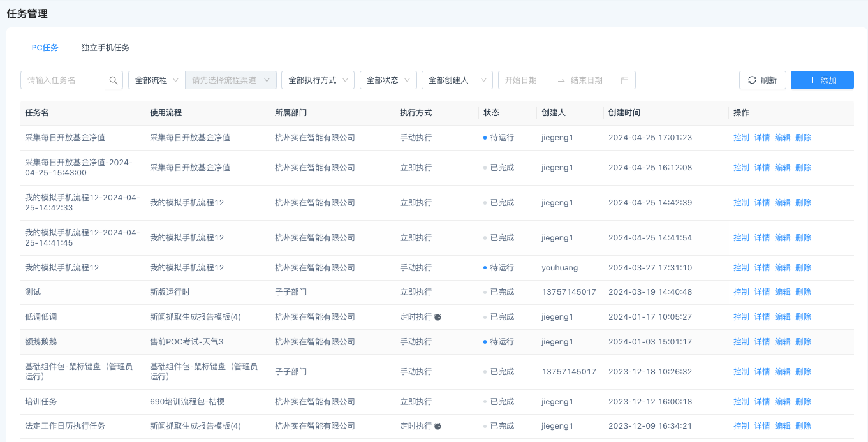The height and width of the screenshot is (442, 868).
Task: Click 详情 for 我的模拟手机流程12 youhuang row
Action: [762, 268]
